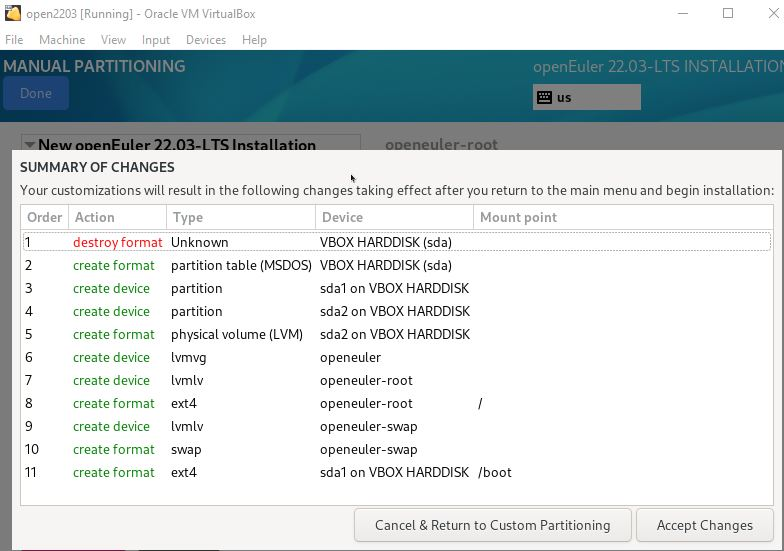This screenshot has width=784, height=551.
Task: Click the / mount point cell
Action: pyautogui.click(x=480, y=404)
